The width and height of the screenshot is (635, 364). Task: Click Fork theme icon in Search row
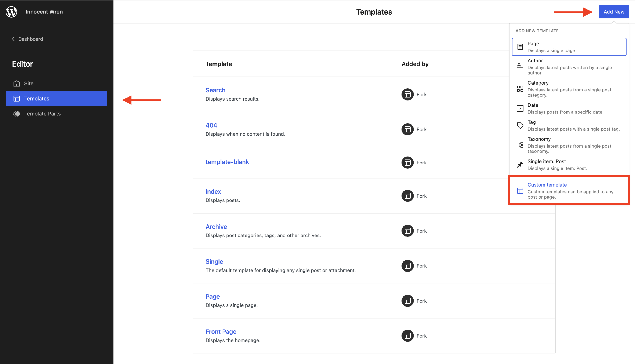click(x=407, y=95)
